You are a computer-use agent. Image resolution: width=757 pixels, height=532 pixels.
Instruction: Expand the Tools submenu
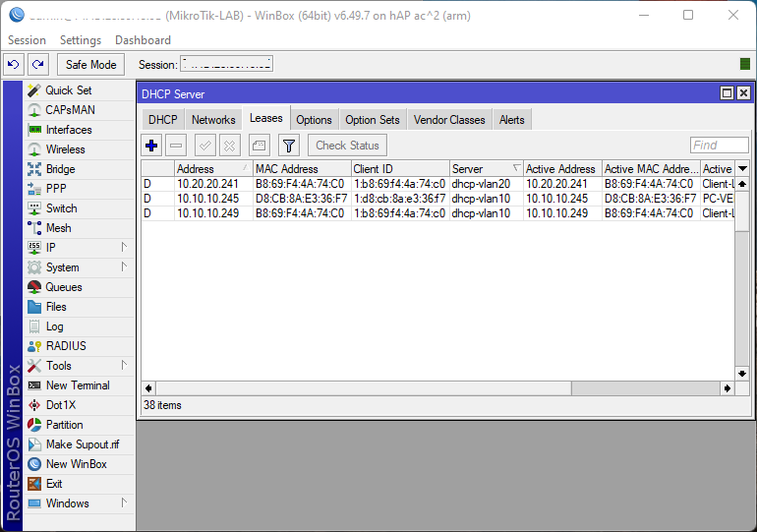click(80, 366)
